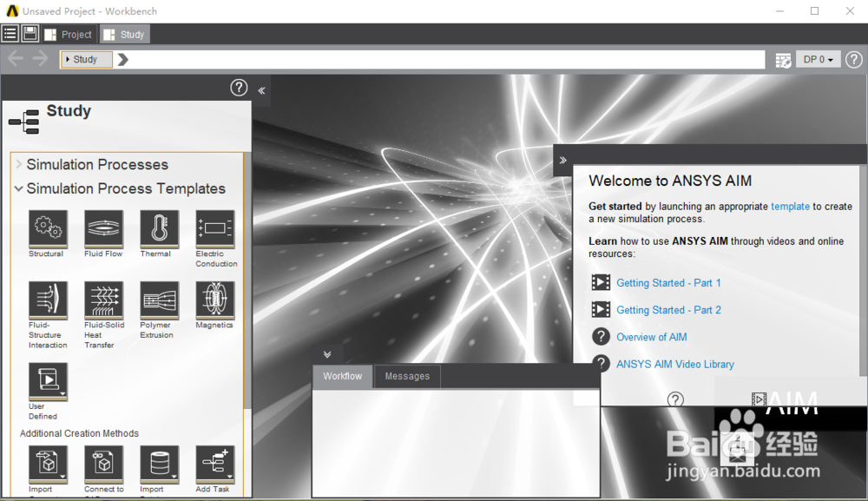Go back with left arrow
868x501 pixels.
16,58
